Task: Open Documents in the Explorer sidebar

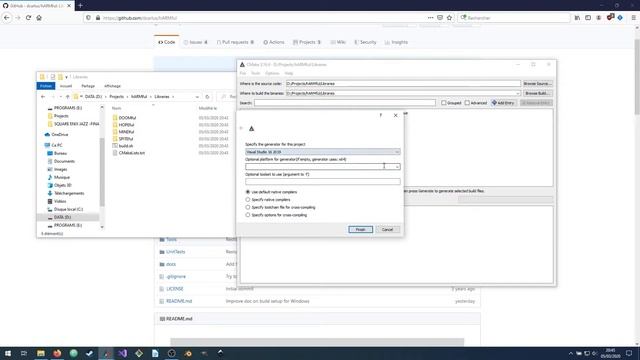Action: [64, 161]
